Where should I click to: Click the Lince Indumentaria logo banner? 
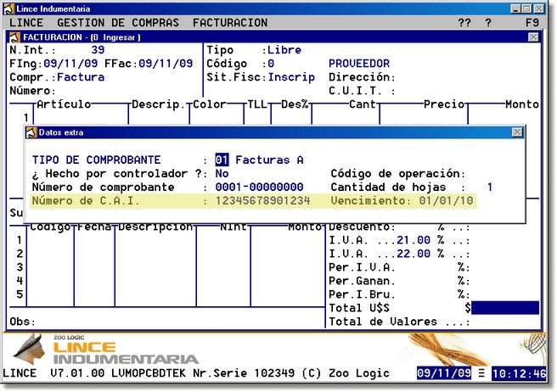tap(105, 350)
